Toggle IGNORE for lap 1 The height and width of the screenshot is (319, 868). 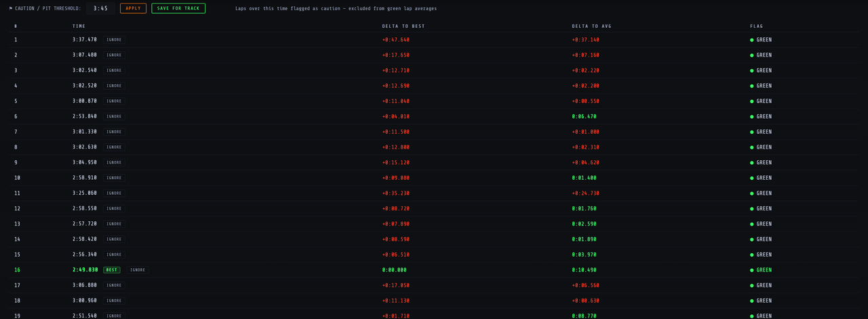(x=114, y=40)
